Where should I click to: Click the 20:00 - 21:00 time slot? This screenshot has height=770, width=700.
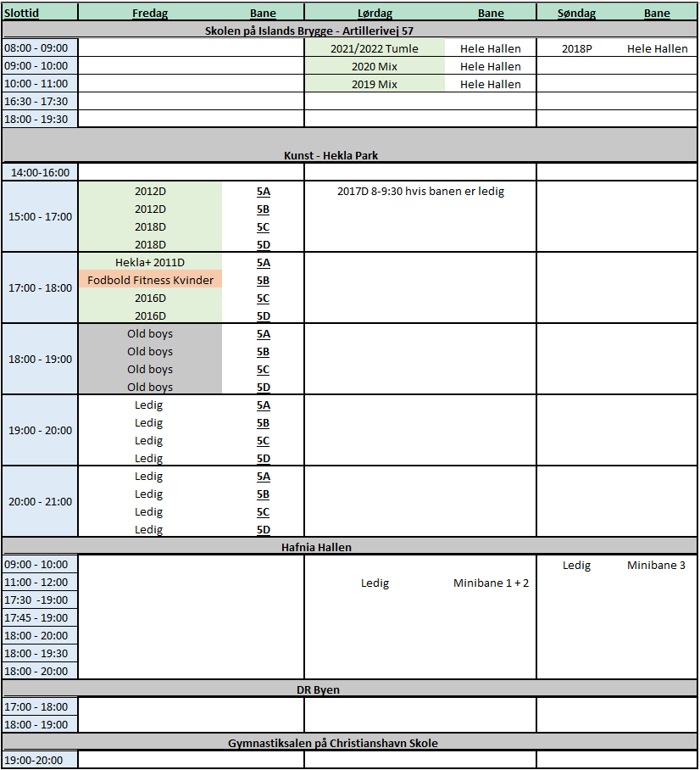(40, 501)
